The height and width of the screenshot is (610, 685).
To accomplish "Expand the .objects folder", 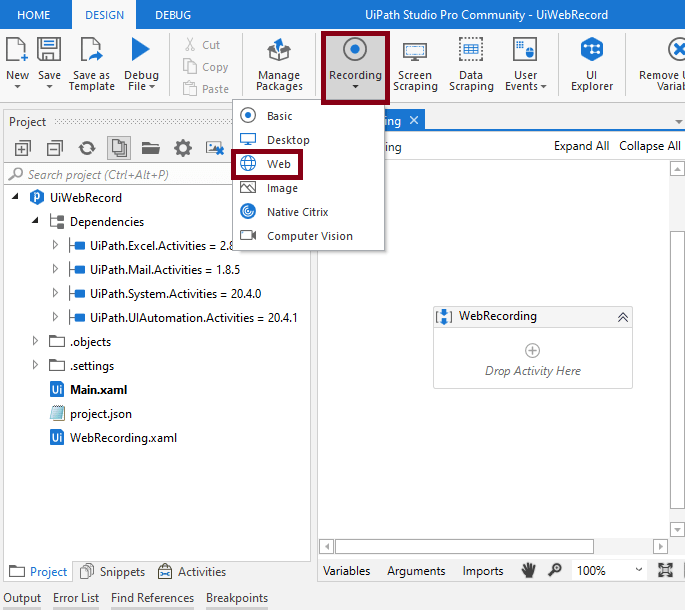I will (35, 340).
